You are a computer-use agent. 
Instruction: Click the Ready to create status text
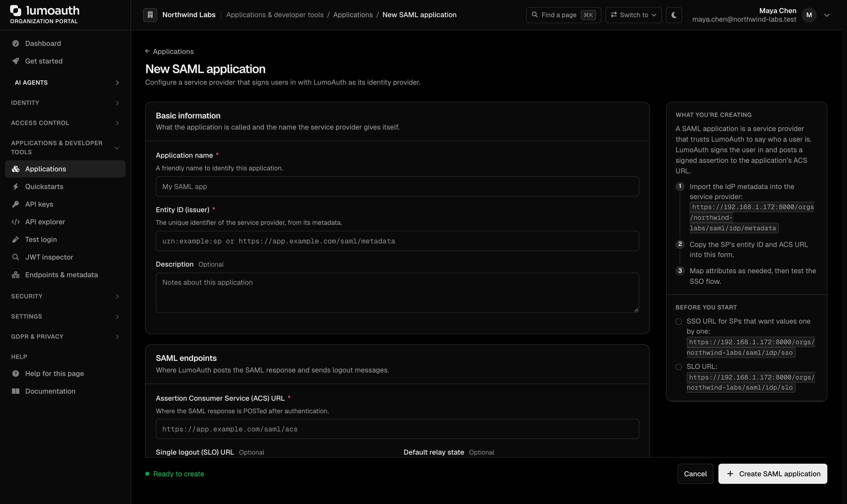pyautogui.click(x=178, y=474)
